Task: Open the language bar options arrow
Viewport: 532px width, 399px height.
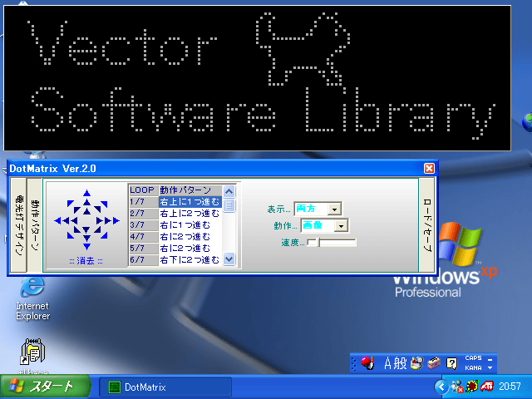Action: tap(490, 368)
